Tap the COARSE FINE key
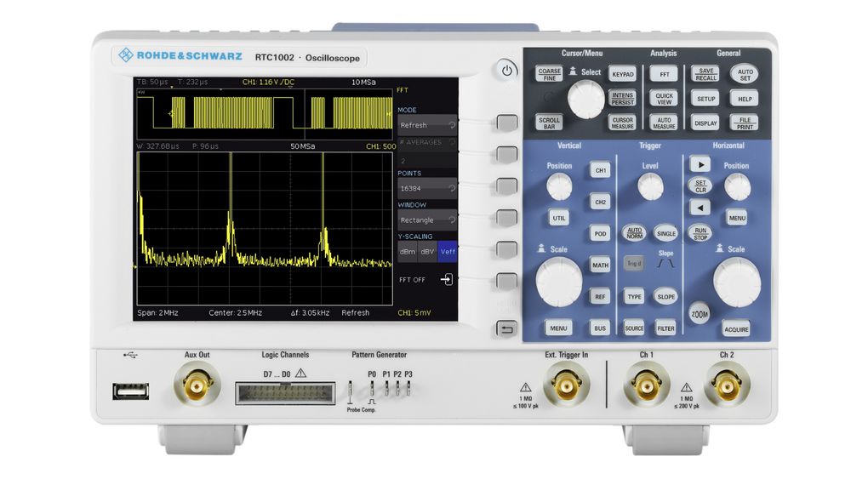 pos(549,74)
